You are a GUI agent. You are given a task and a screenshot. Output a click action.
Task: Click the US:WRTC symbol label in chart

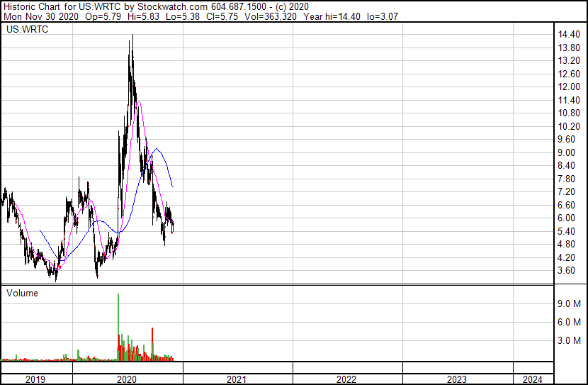[x=23, y=30]
